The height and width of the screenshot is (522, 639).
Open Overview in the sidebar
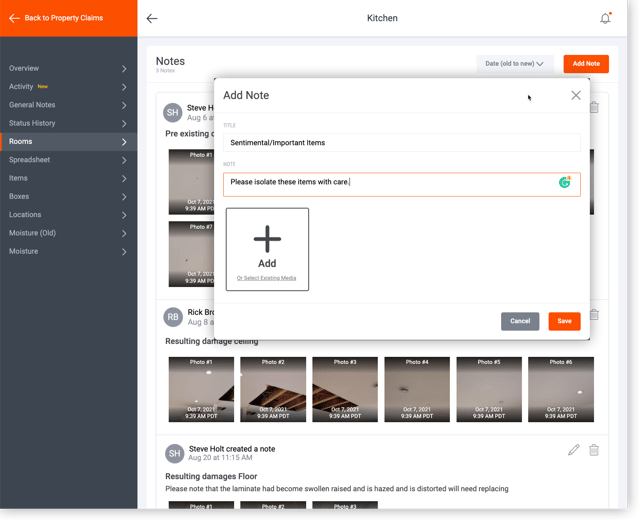coord(68,68)
